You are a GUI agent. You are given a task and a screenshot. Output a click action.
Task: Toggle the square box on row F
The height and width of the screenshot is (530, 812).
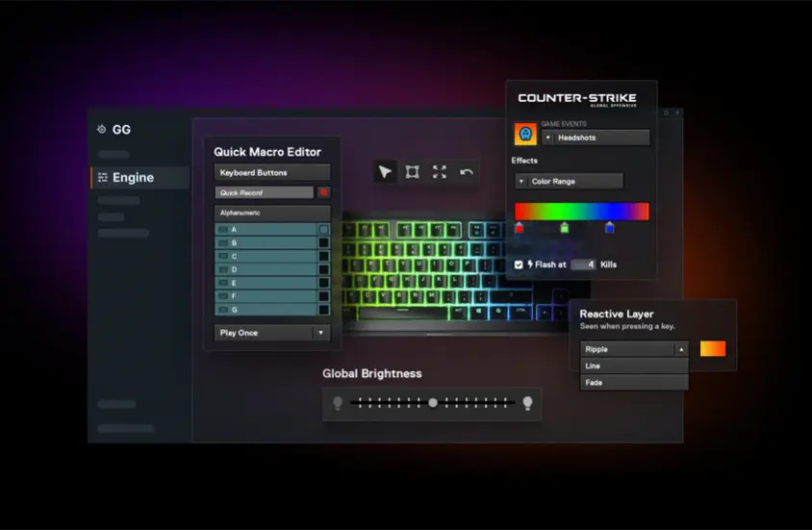tap(323, 296)
